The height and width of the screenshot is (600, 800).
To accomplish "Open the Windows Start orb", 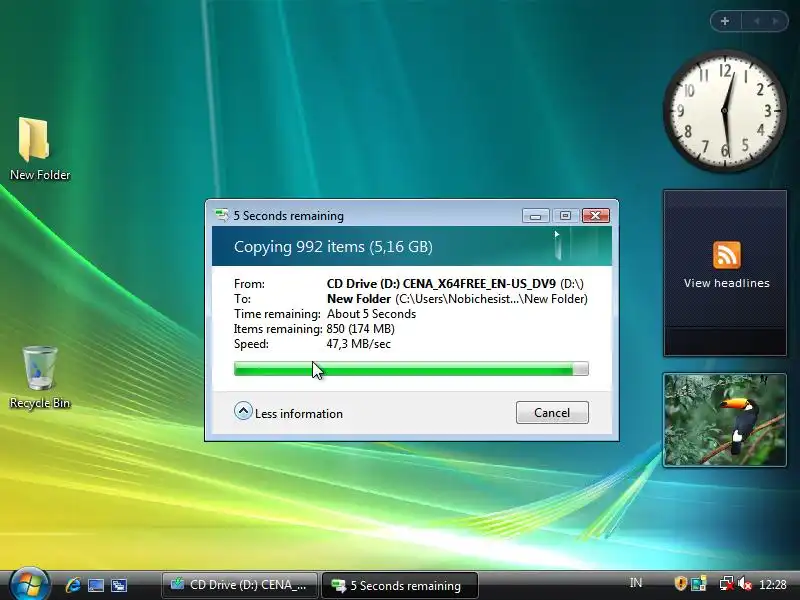I will click(x=28, y=584).
